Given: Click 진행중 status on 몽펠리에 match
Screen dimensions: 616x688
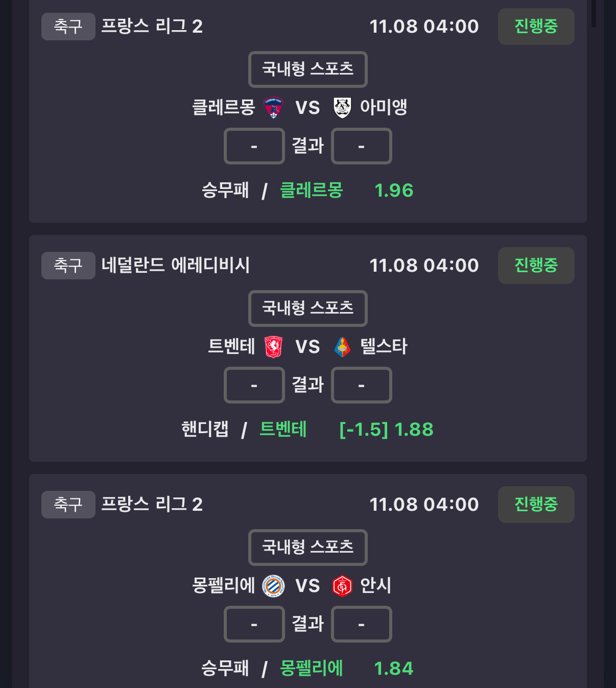Looking at the screenshot, I should pos(536,505).
